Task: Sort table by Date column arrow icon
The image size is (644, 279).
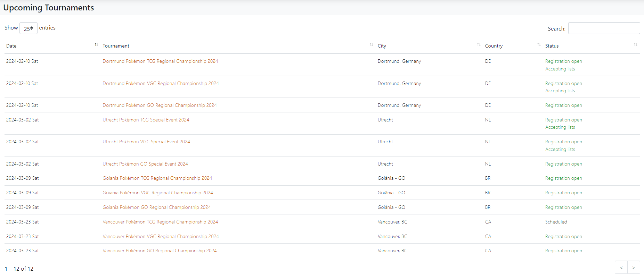Action: (x=96, y=45)
